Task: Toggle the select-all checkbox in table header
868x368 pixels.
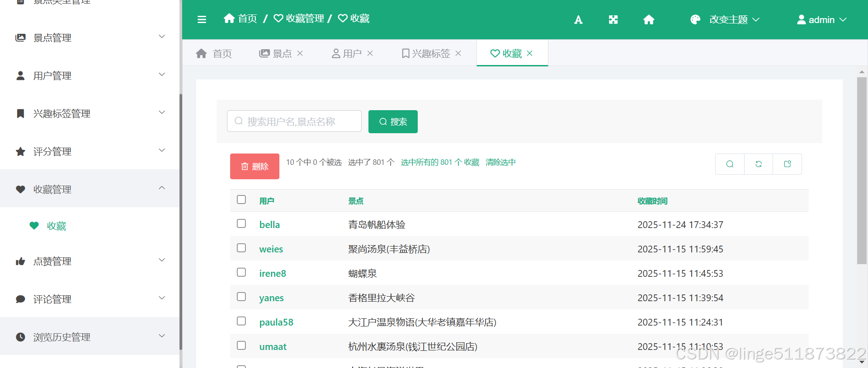Action: 241,200
